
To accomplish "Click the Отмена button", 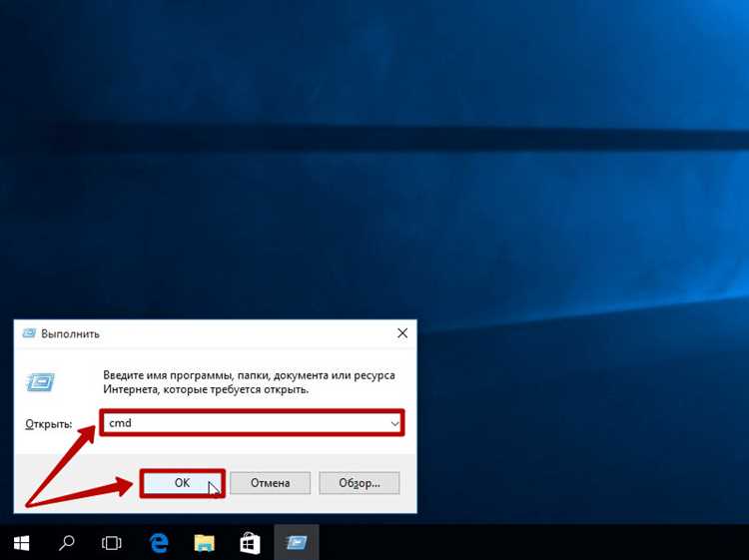I will click(270, 483).
